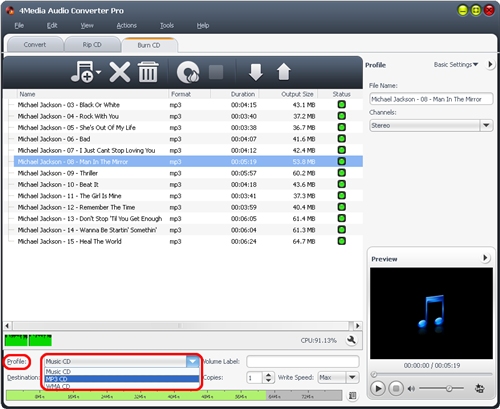Open CPU preferences with the wrench icon
The width and height of the screenshot is (500, 409).
(x=351, y=340)
